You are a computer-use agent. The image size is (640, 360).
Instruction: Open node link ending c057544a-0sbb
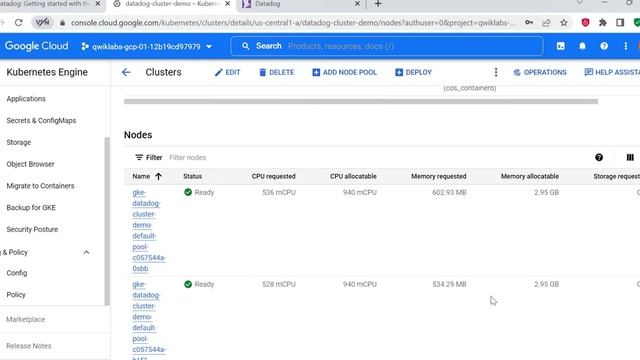tap(149, 231)
